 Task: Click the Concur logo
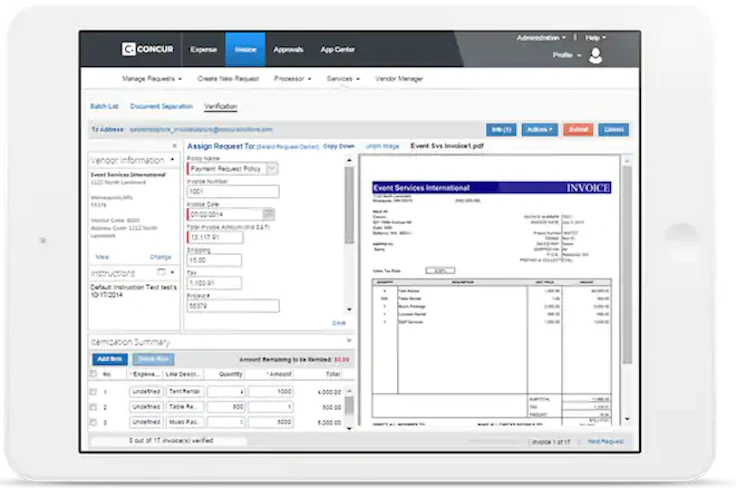pos(148,49)
